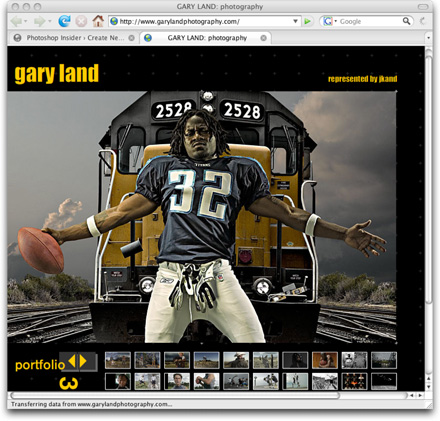
Task: Click the horizontal scrollbar at the page bottom
Action: (x=175, y=395)
